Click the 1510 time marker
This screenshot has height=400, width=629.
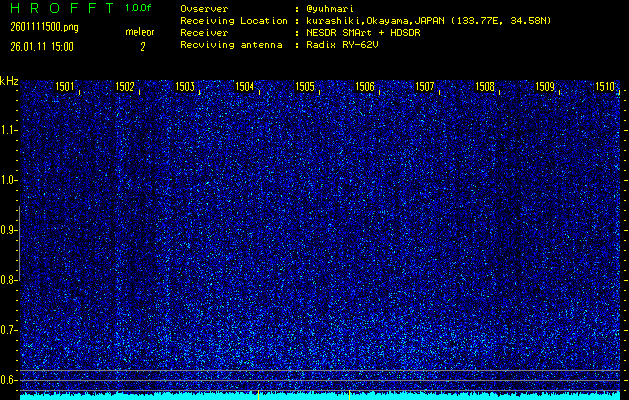coord(605,87)
